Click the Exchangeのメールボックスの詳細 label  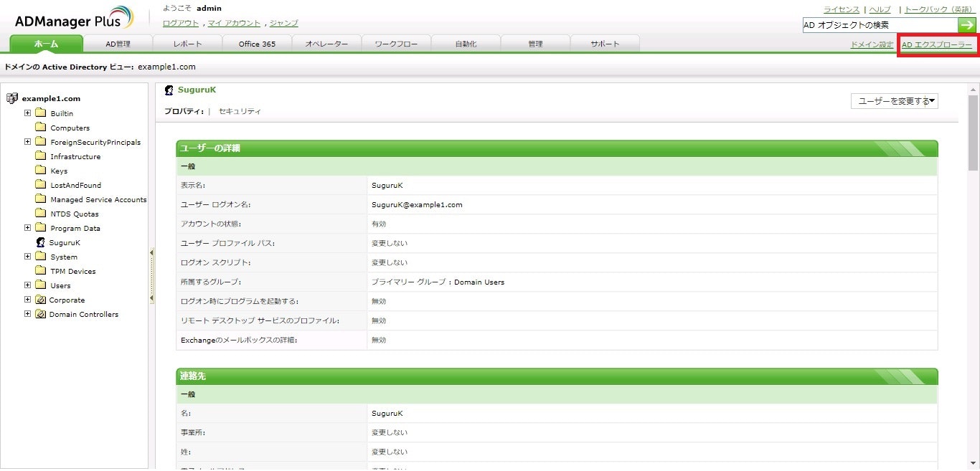[x=239, y=340]
